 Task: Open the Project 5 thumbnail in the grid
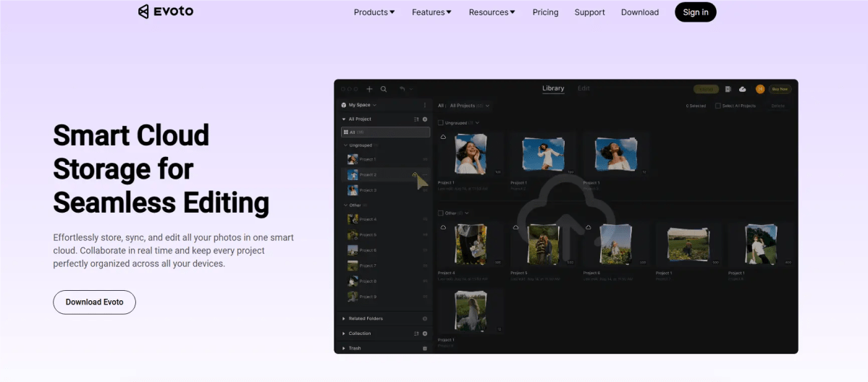click(543, 244)
